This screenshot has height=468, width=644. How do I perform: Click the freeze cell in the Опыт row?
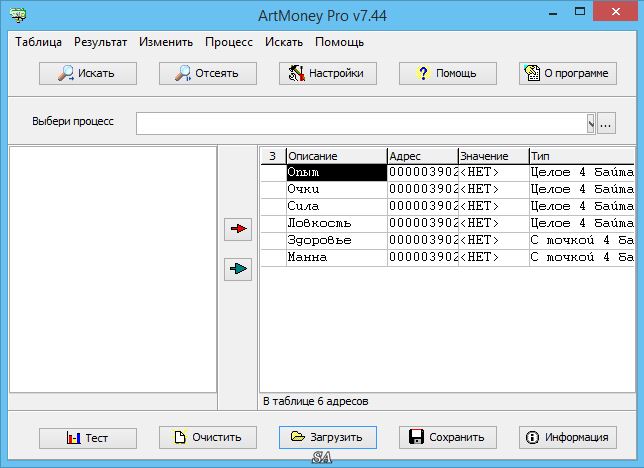[274, 173]
